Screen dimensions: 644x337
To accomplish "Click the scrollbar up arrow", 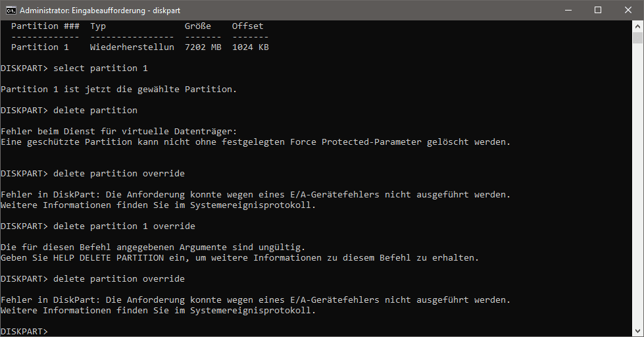I will (637, 26).
